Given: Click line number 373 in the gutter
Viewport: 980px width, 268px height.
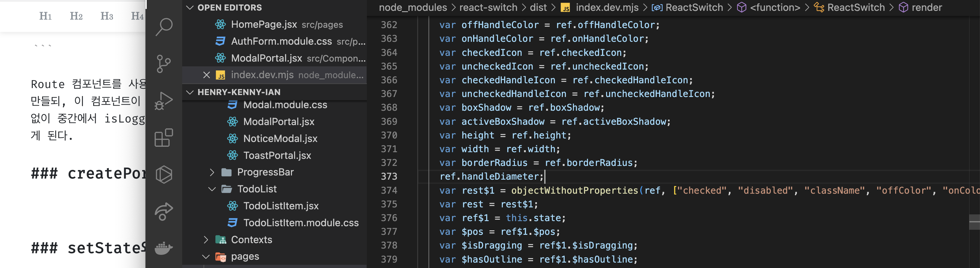Looking at the screenshot, I should [x=389, y=177].
